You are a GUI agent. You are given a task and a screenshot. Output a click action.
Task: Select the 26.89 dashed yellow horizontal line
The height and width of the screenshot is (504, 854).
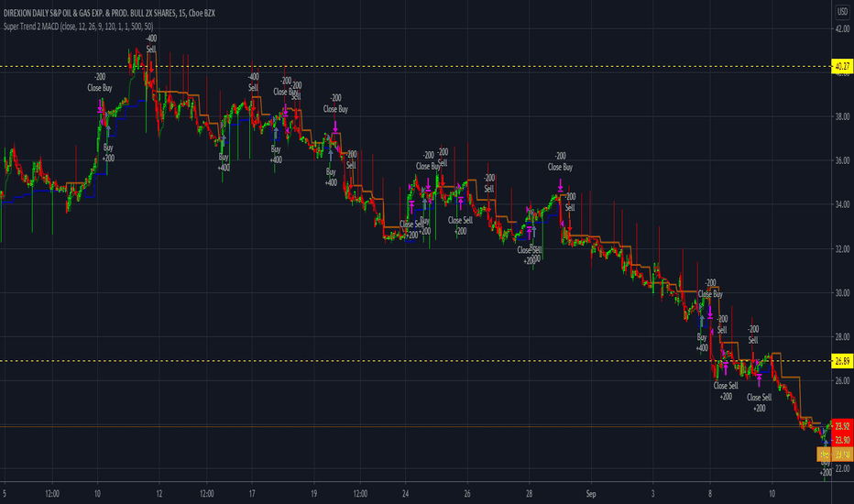414,361
